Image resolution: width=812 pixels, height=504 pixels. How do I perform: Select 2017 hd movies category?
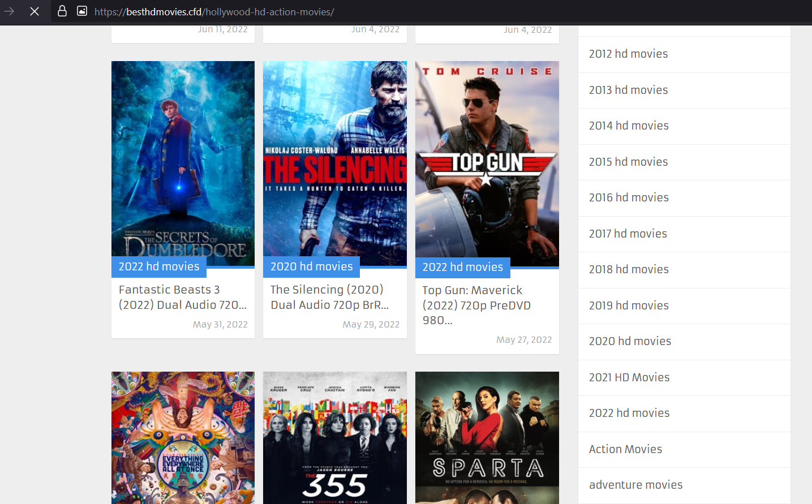(x=628, y=234)
